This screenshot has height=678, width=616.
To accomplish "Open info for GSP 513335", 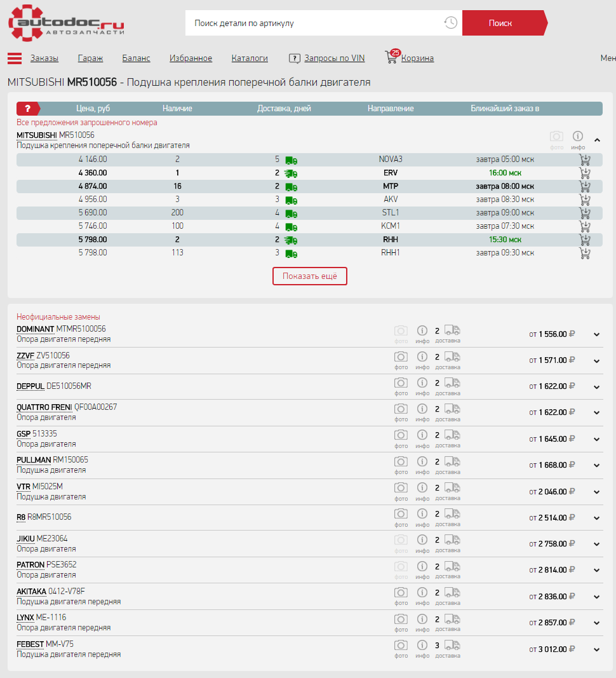I will pos(422,435).
